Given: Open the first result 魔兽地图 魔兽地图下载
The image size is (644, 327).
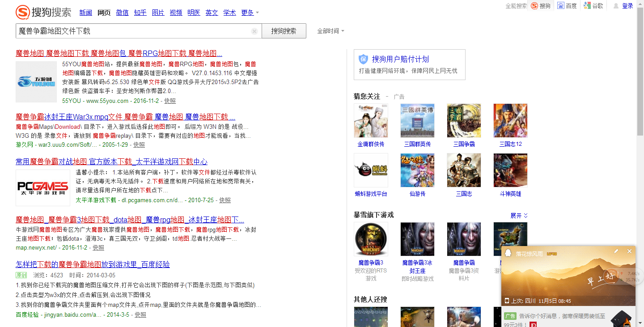Looking at the screenshot, I should [119, 53].
